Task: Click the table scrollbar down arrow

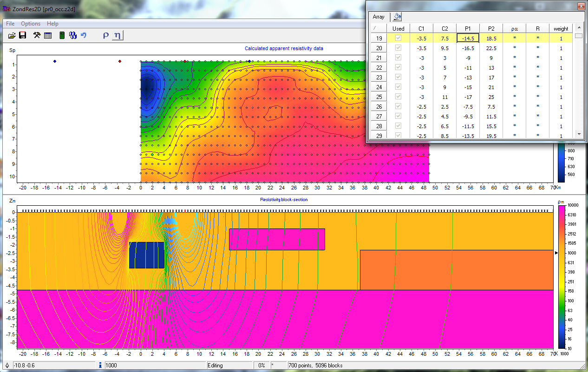Action: point(578,134)
